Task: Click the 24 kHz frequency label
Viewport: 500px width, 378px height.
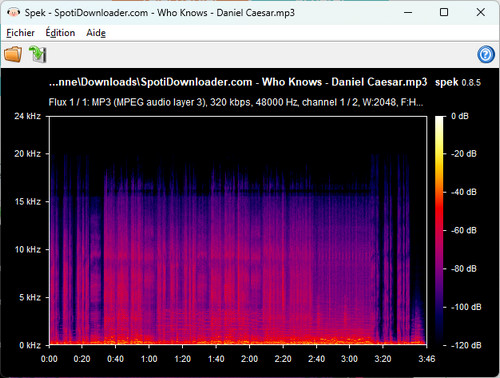Action: [x=27, y=116]
